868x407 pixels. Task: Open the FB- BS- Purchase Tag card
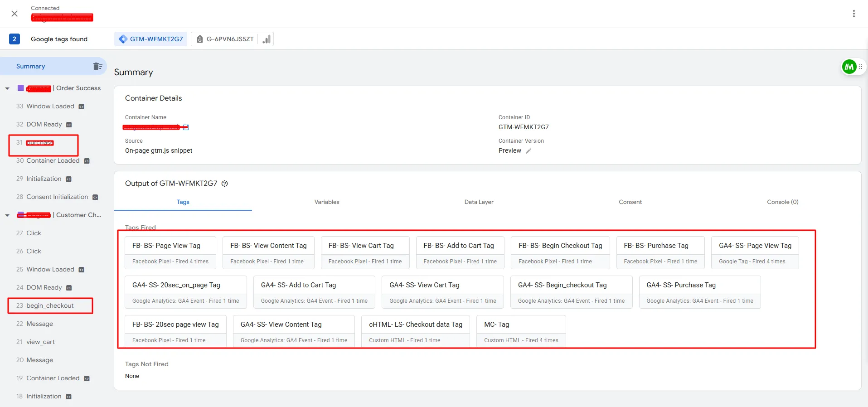coord(660,252)
